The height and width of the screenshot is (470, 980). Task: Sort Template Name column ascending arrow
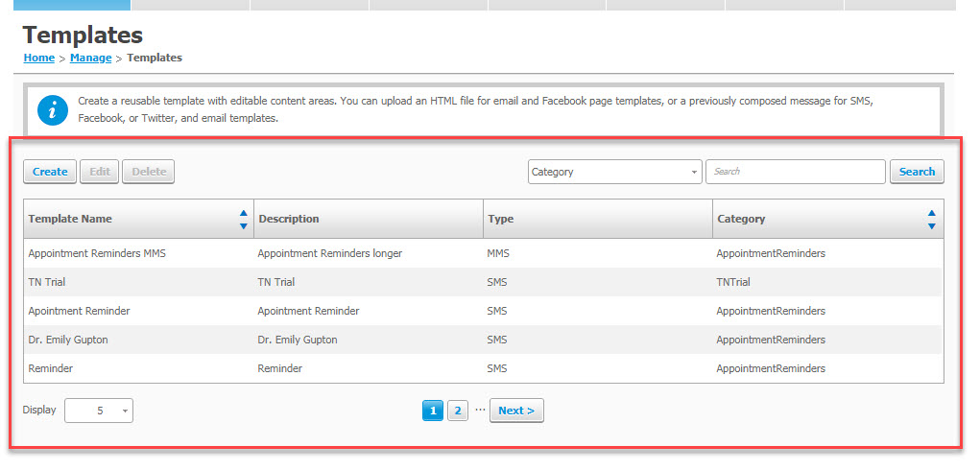[244, 213]
